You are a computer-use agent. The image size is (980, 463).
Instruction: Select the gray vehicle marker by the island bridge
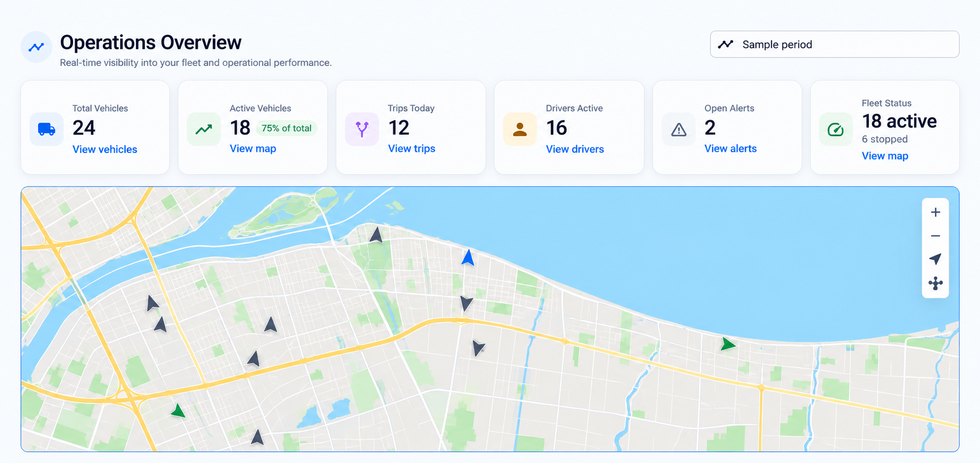click(376, 235)
